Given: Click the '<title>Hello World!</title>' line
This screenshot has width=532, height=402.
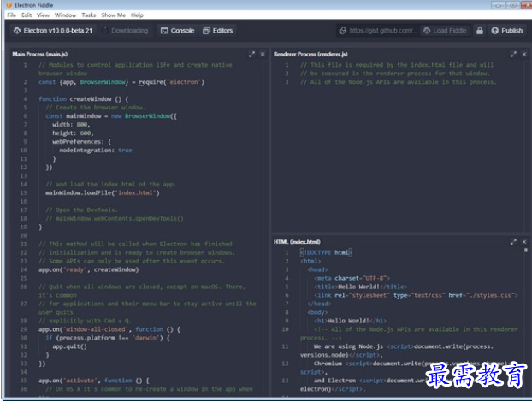Looking at the screenshot, I should [x=360, y=287].
